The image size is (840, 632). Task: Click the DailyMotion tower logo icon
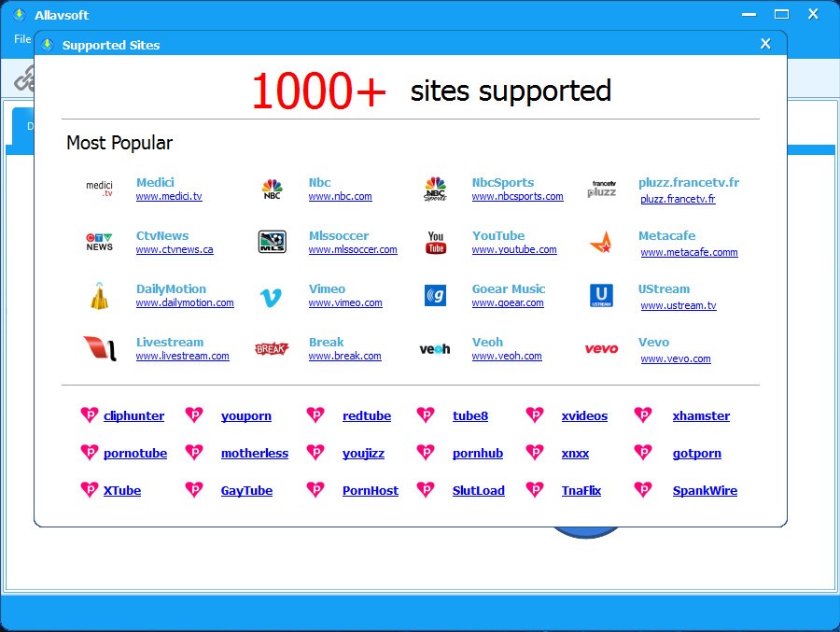coord(99,296)
